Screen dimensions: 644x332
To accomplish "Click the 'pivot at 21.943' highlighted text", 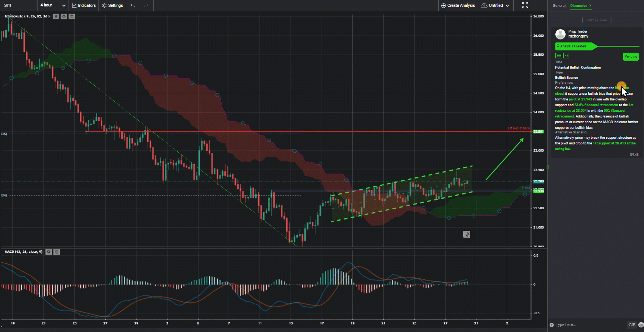I will pos(580,99).
